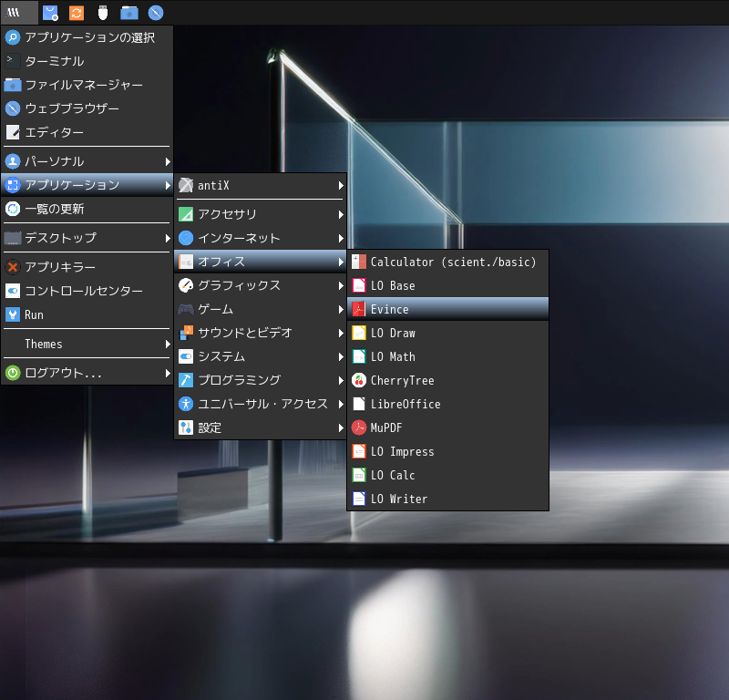Viewport: 729px width, 700px height.
Task: Click the CherryTree cherry icon
Action: tap(359, 380)
